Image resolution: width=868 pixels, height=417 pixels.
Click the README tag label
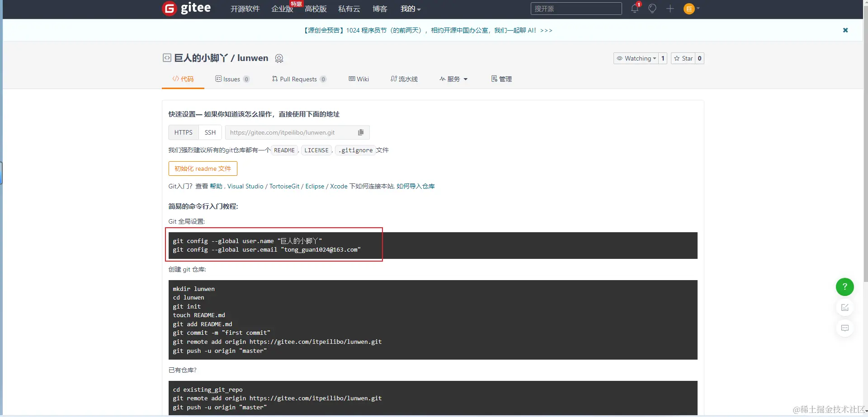(284, 150)
